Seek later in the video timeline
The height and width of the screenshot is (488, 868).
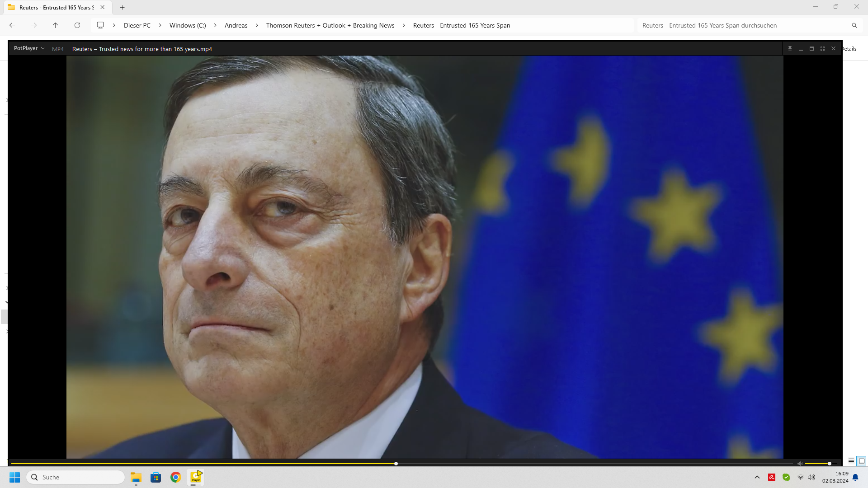pos(594,464)
